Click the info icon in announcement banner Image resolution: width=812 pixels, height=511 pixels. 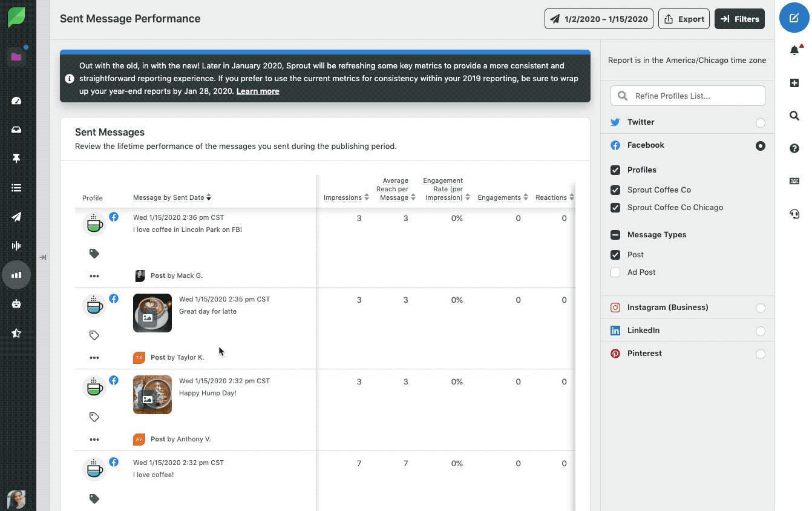pos(70,79)
